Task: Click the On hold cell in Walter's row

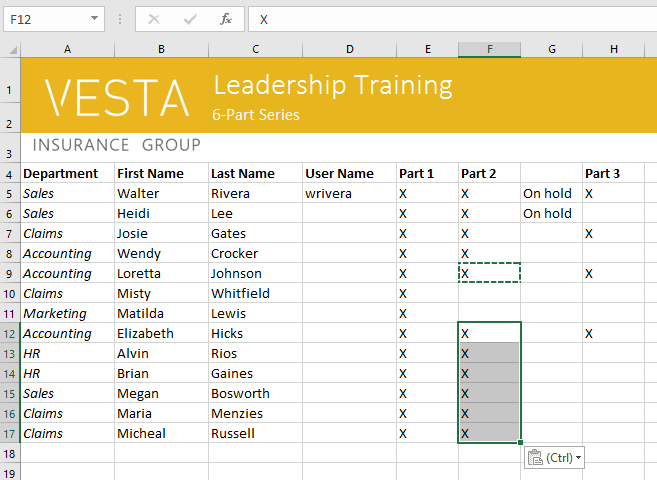Action: 551,193
